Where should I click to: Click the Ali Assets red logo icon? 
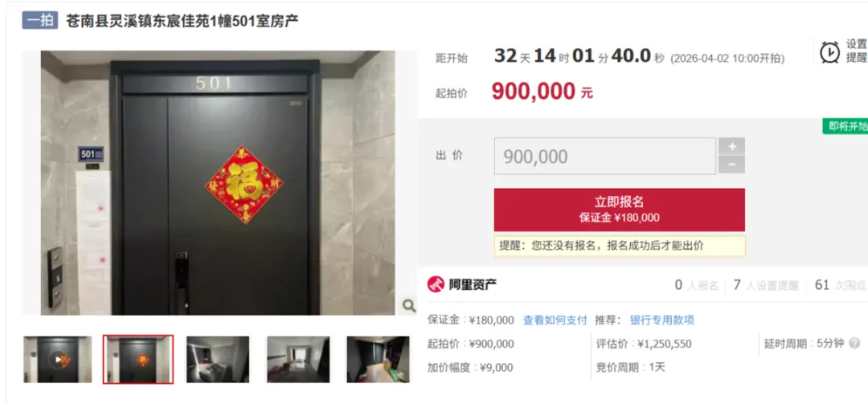coord(436,284)
